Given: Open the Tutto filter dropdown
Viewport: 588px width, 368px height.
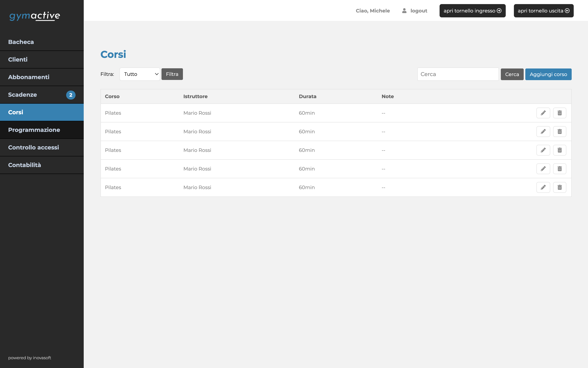Looking at the screenshot, I should click(x=140, y=74).
